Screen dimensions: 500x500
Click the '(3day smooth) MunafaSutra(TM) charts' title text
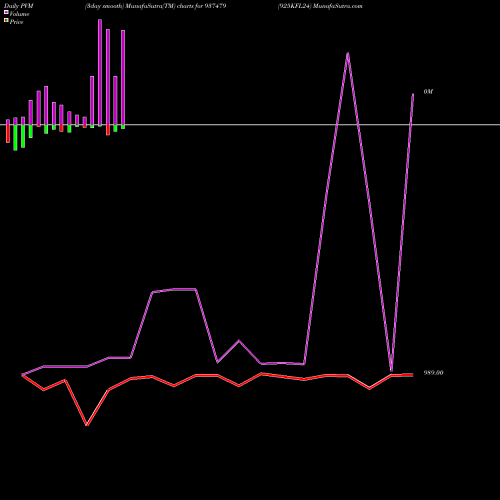tap(139, 6)
